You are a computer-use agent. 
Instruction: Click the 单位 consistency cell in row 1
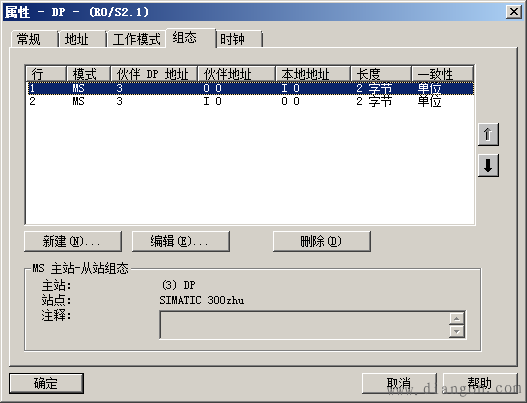429,88
